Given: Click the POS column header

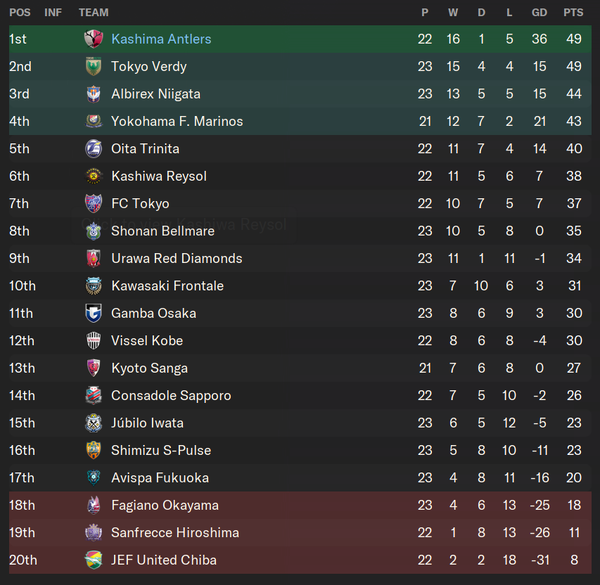Looking at the screenshot, I should [x=20, y=13].
